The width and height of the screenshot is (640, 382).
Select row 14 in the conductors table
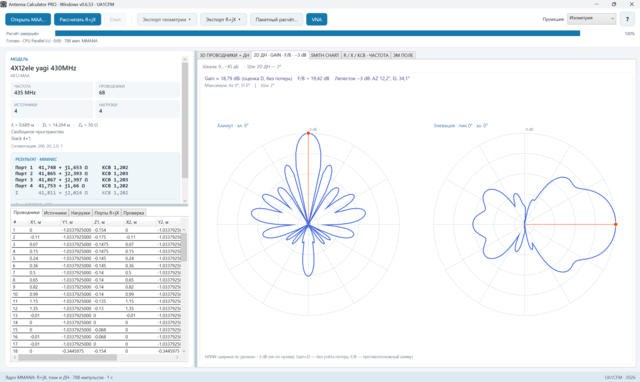tap(96, 322)
